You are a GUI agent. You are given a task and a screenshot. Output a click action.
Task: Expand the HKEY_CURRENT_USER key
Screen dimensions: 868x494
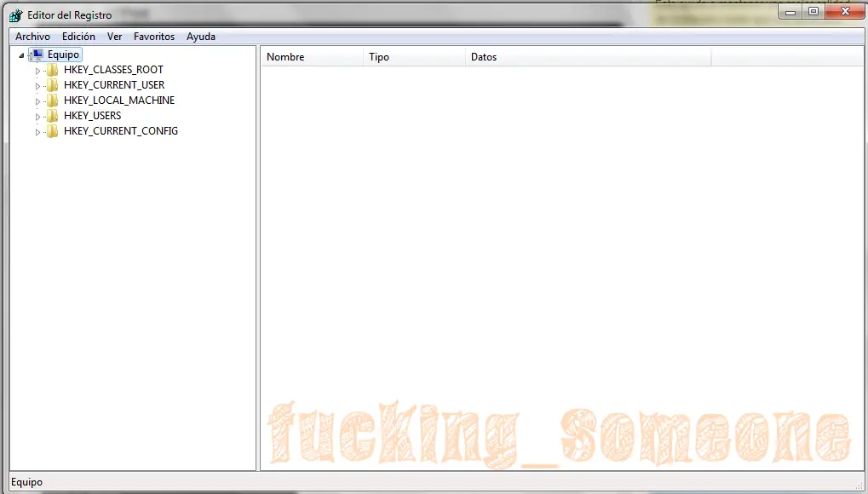[x=37, y=86]
